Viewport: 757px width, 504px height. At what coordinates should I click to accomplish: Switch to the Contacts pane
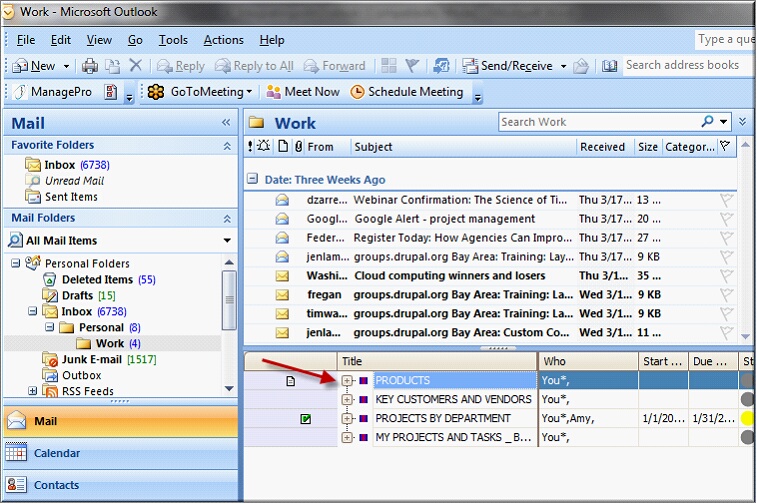(121, 485)
